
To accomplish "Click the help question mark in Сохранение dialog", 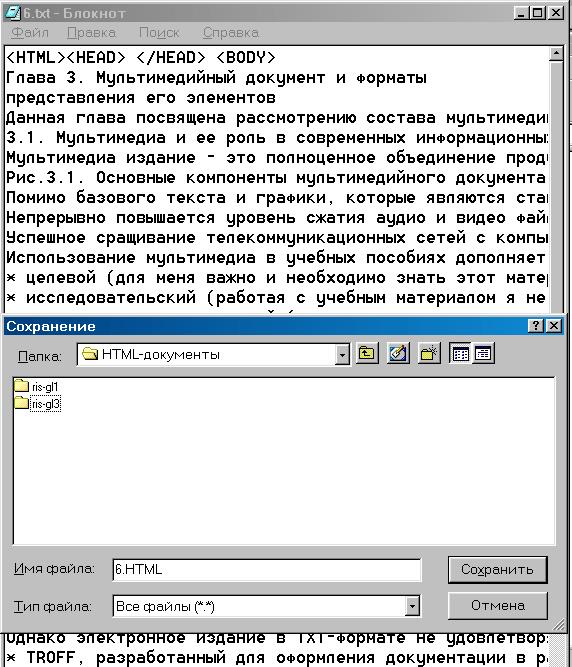I will tap(536, 326).
